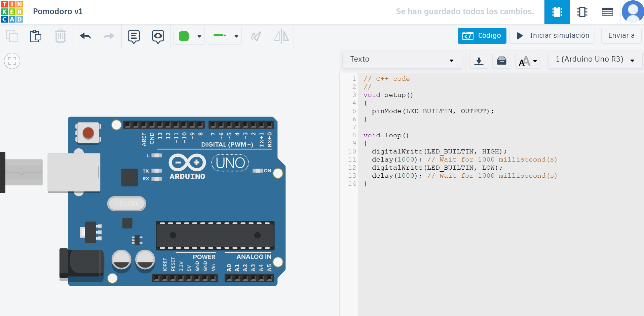Start simulation with Iniciar simulación
The width and height of the screenshot is (644, 316).
pos(552,36)
